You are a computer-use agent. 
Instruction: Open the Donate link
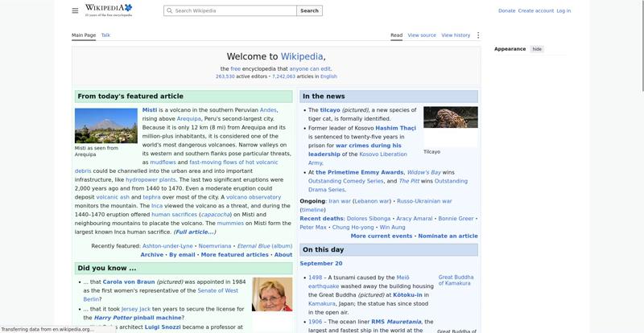click(506, 10)
